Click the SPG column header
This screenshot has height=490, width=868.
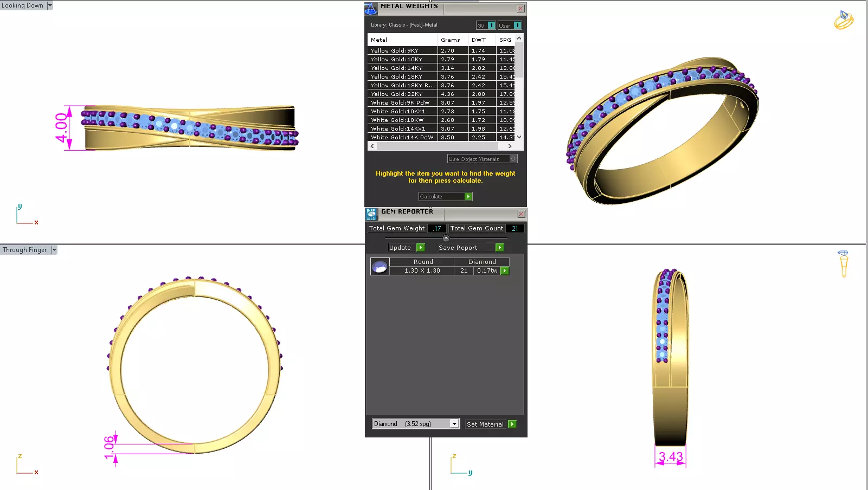coord(505,40)
